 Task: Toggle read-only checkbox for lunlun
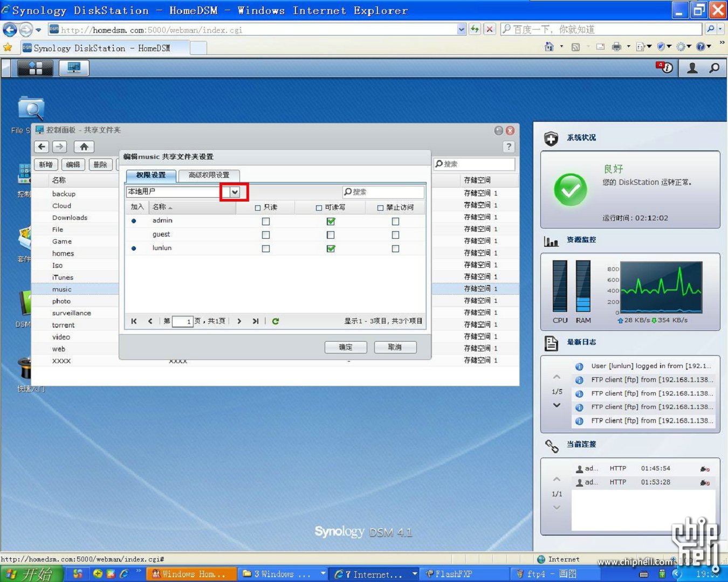[x=266, y=248]
